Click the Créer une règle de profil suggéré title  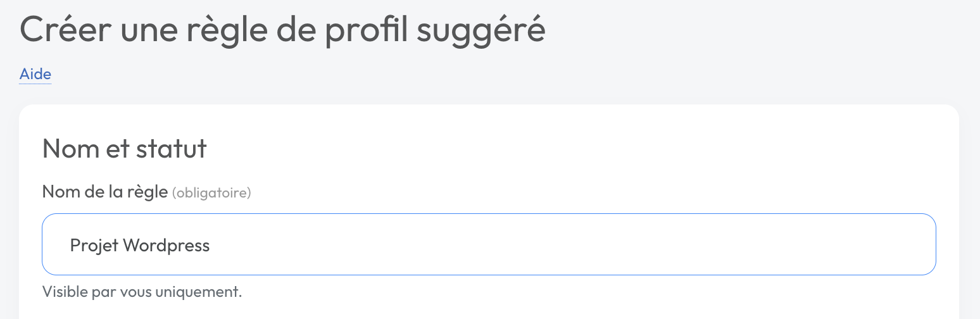click(x=282, y=30)
